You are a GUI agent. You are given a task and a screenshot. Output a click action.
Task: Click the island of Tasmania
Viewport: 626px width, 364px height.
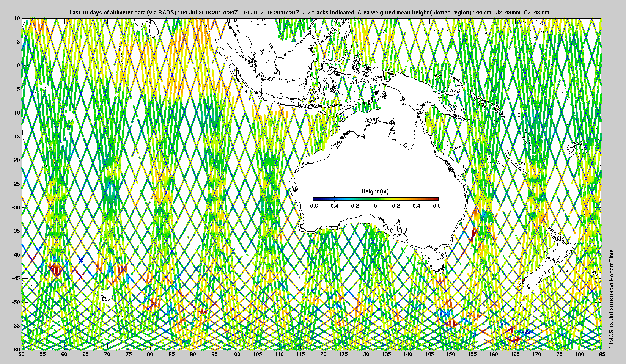[x=439, y=262]
